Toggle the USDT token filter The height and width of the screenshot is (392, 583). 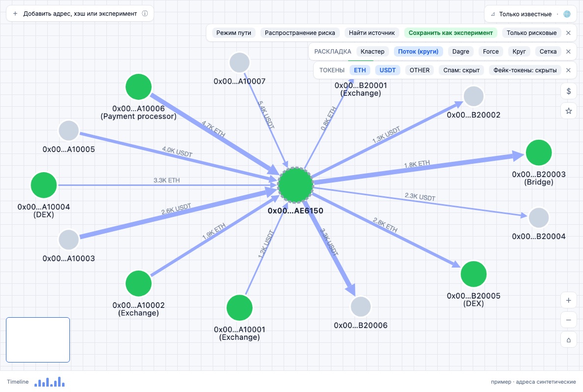[388, 70]
